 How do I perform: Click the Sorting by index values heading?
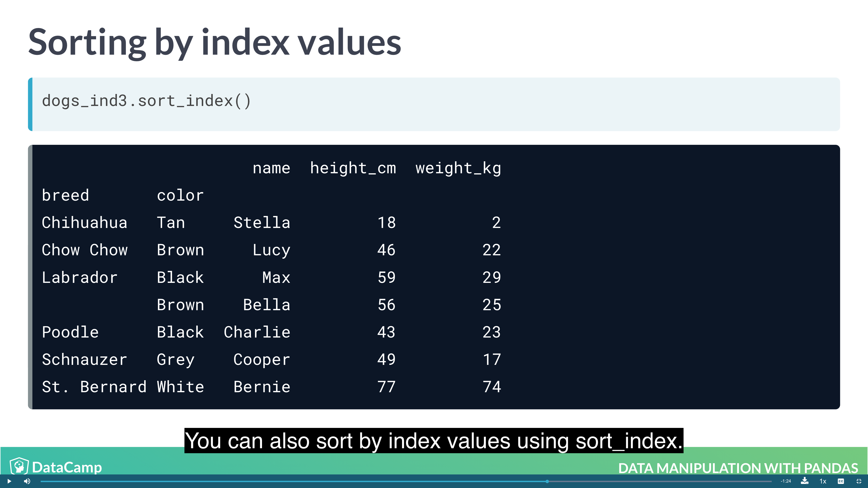click(x=215, y=42)
